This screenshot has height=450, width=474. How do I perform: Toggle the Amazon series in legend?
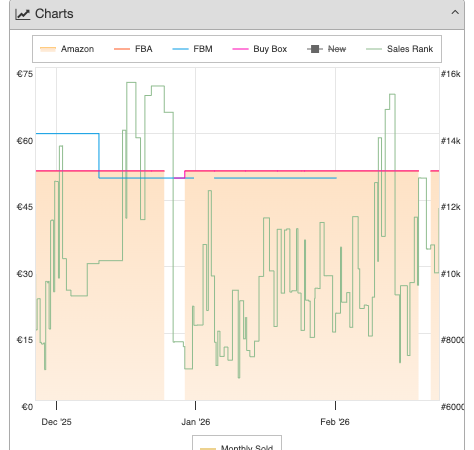click(x=67, y=49)
